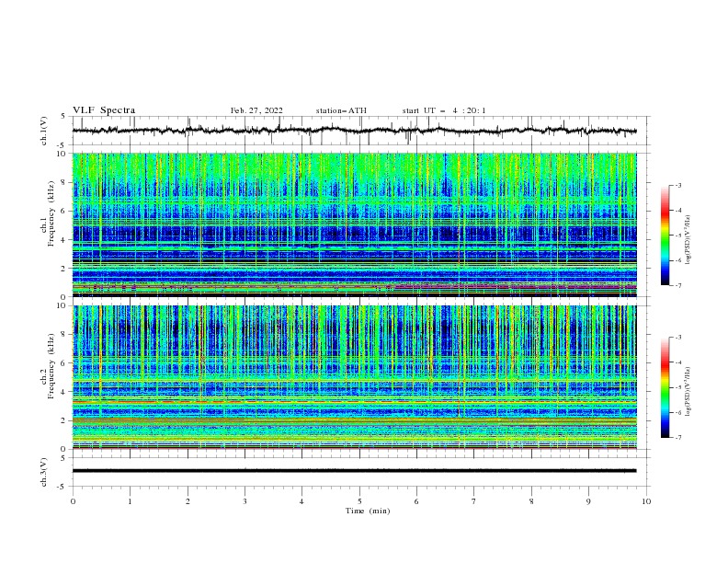The image size is (728, 563).
Task: Click the 'start UT = 4 :20: 1' text
Action: pos(444,110)
